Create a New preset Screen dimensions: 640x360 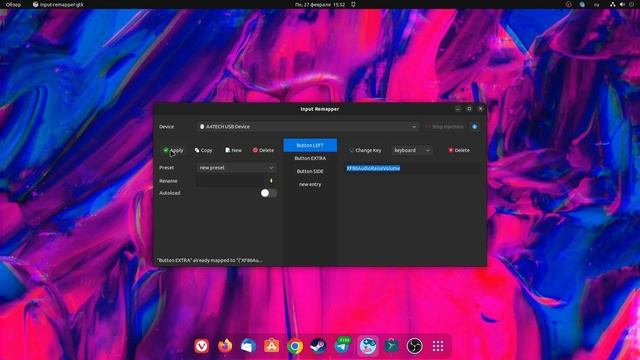(233, 150)
